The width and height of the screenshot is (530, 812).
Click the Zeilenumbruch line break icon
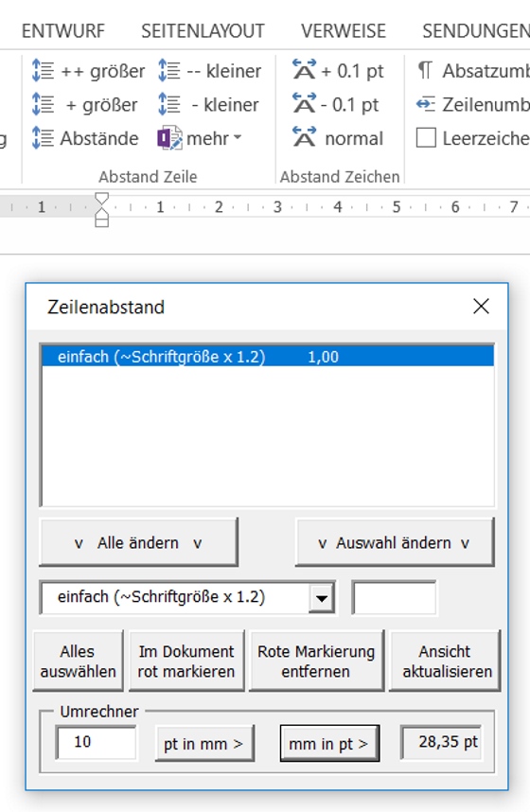(x=425, y=105)
